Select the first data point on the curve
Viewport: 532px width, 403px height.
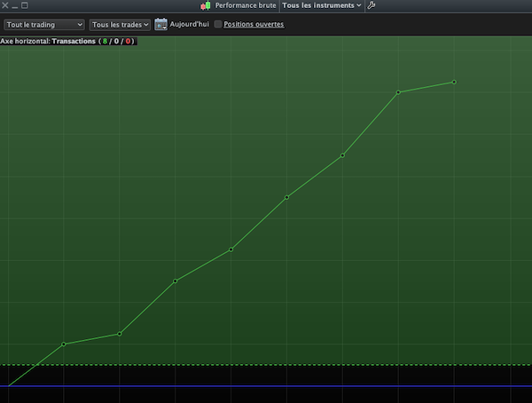[64, 344]
